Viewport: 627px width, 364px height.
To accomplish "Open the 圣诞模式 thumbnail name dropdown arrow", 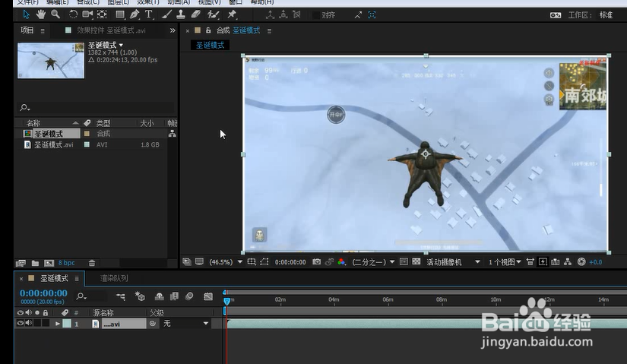I will (x=121, y=45).
